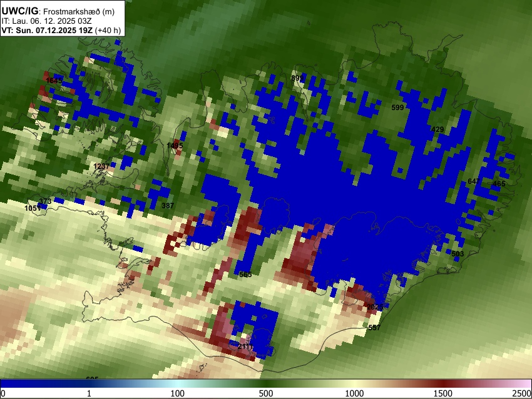This screenshot has height=399, width=532.
Task: Click the map value label 1051
Action: click(33, 208)
